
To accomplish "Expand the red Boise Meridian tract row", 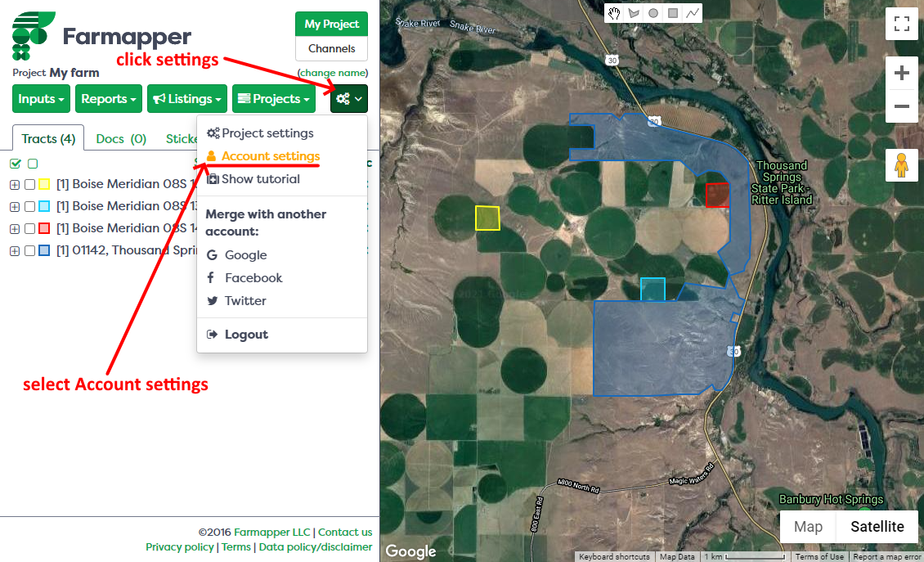I will tap(15, 229).
